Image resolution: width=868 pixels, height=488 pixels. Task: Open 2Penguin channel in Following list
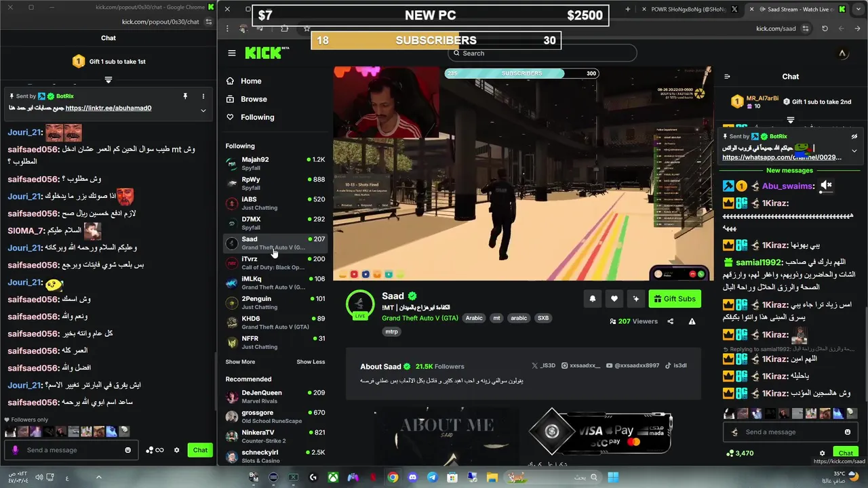275,302
